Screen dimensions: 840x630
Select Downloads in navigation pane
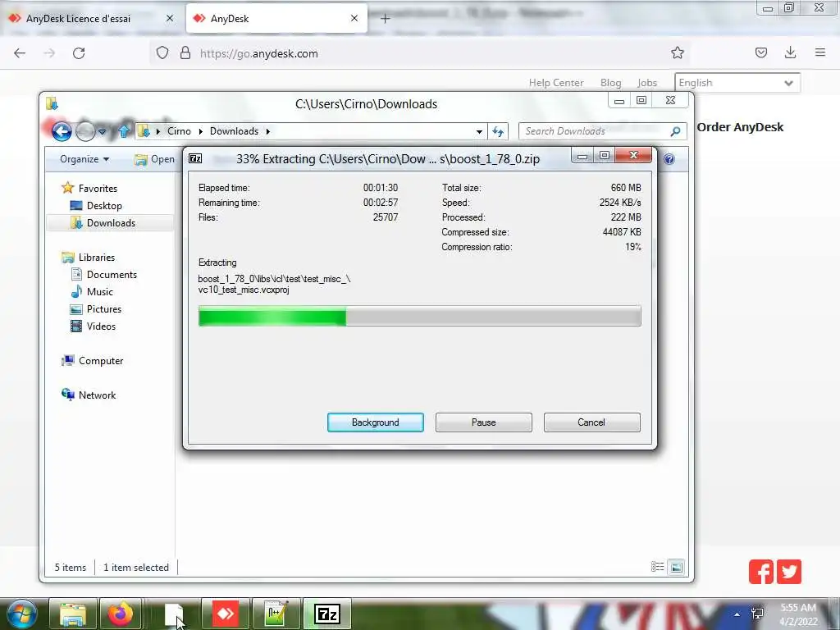click(103, 223)
